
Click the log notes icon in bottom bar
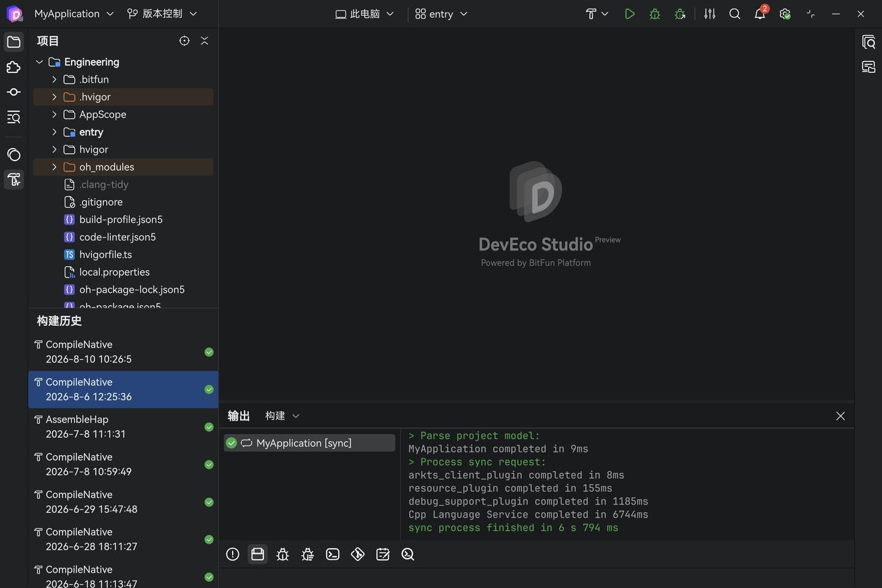click(x=383, y=554)
